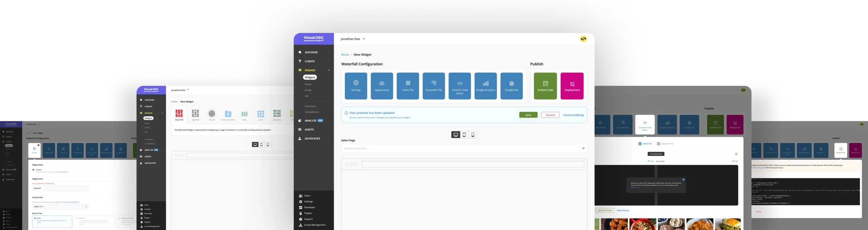868x230 pixels.
Task: Switch to Inline Tile tab with grid icon
Action: [x=645, y=144]
